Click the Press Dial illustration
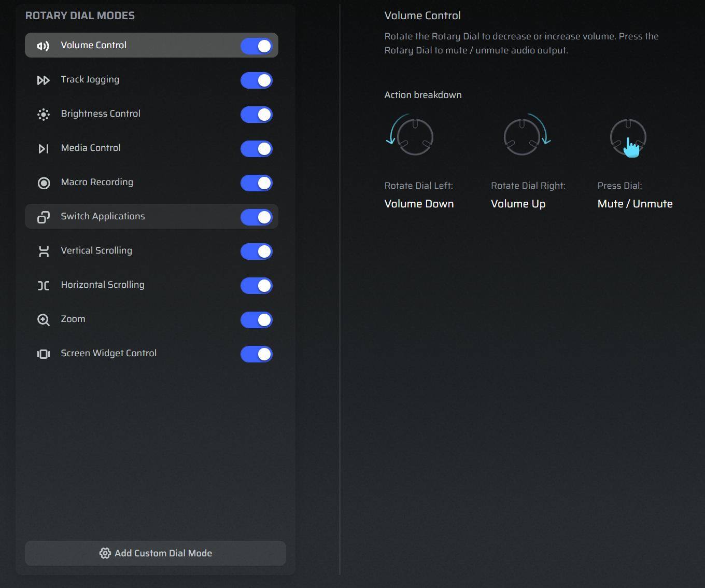The height and width of the screenshot is (588, 705). tap(628, 136)
